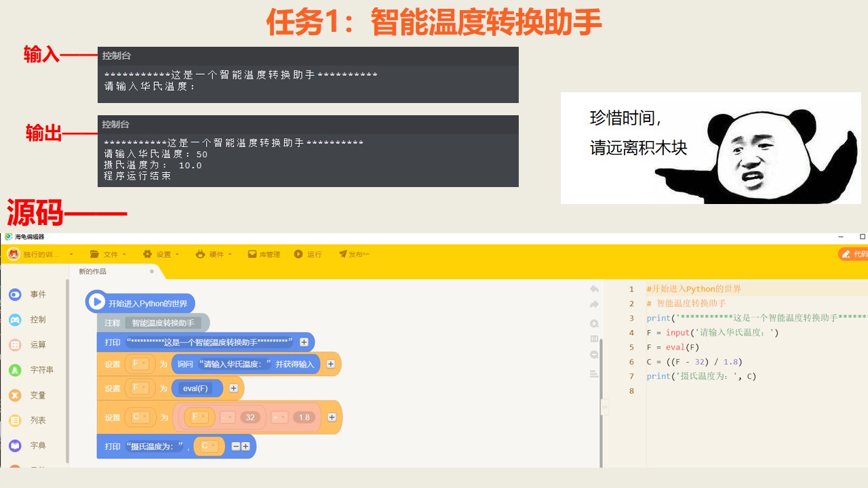Viewport: 868px width, 488px height.
Task: Zoom out of the block workspace
Action: point(594,354)
